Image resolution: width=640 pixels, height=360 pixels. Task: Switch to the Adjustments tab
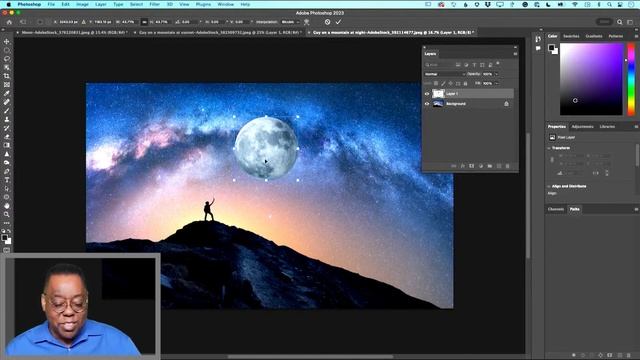point(582,127)
